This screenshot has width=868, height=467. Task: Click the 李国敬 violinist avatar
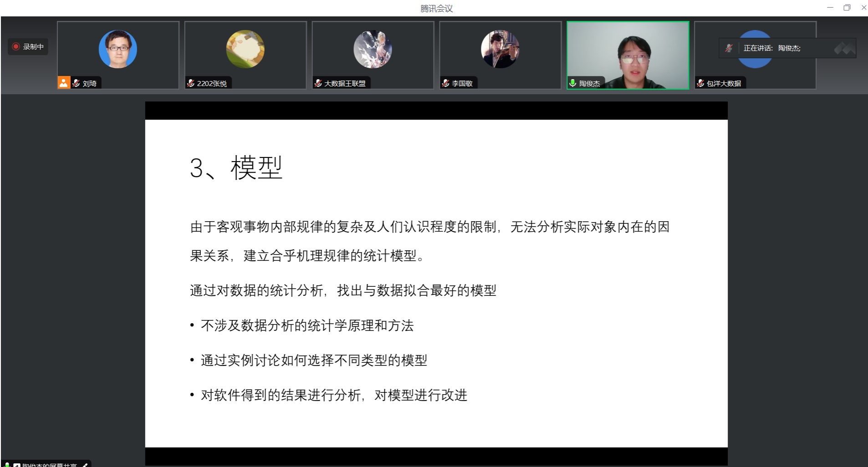(500, 49)
